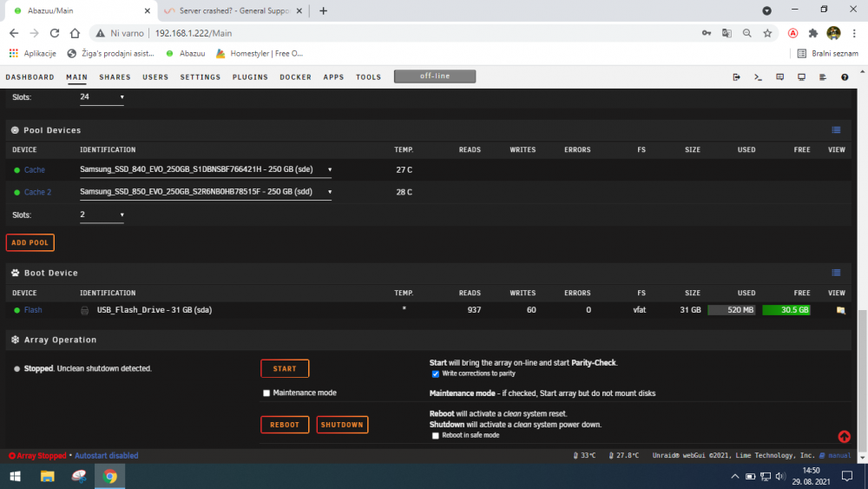Click Flash free 30.5 GB bar
Screen dimensions: 868x489
pos(786,310)
